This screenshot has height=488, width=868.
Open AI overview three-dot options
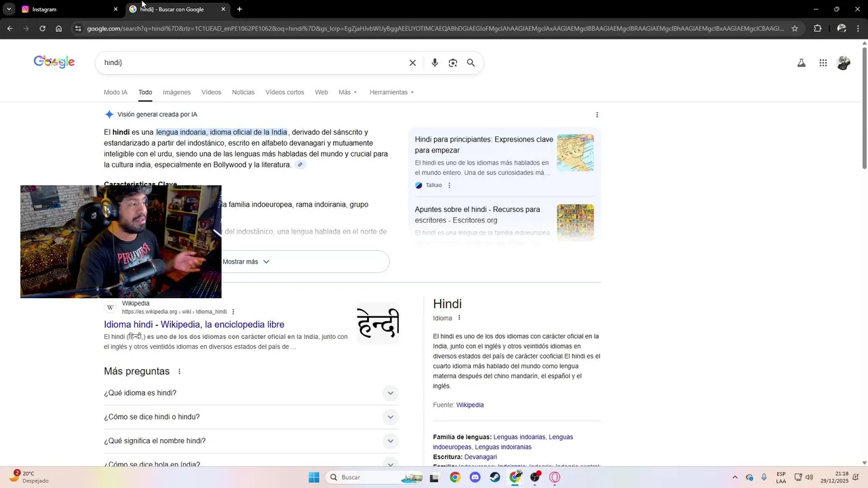point(597,115)
